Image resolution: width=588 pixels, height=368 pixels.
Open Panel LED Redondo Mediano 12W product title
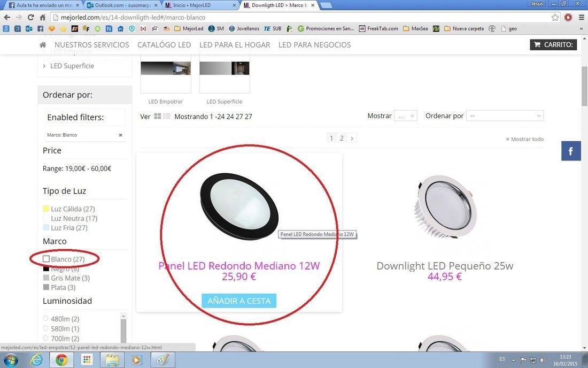pos(239,266)
